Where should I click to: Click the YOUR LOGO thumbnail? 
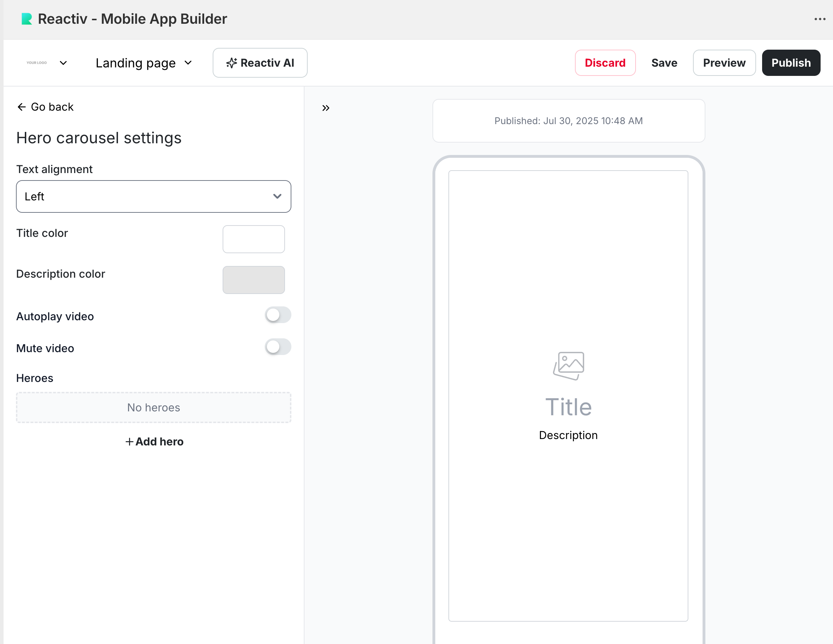point(37,63)
